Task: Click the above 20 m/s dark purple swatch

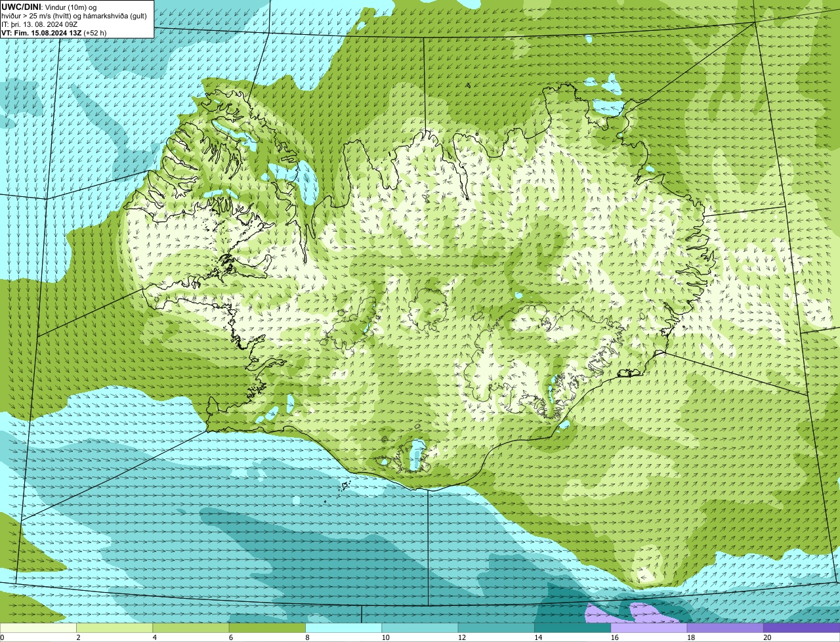Action: [x=802, y=628]
